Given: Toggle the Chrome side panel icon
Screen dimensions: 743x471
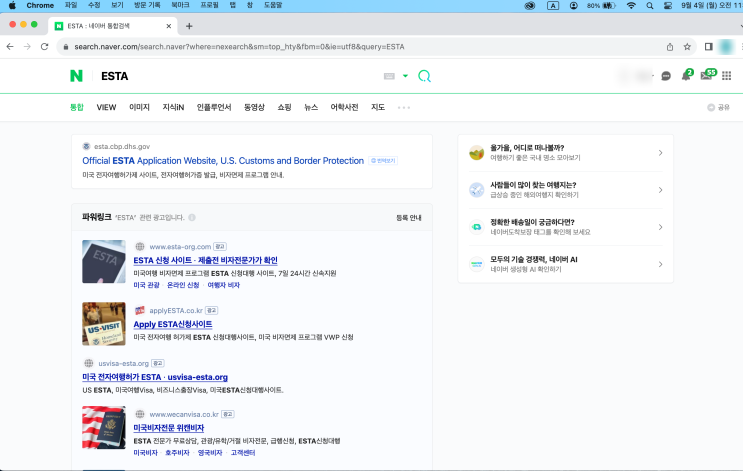Looking at the screenshot, I should [x=708, y=46].
